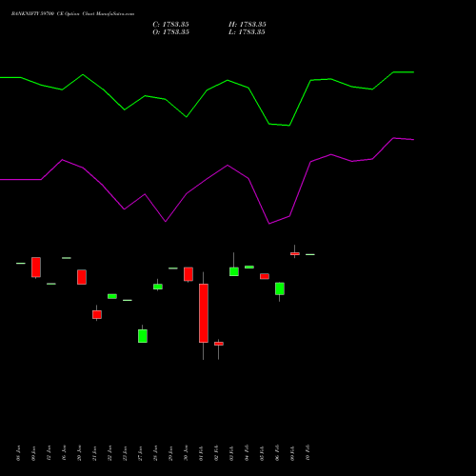This screenshot has width=476, height=476.
Task: Click the 06 Feb date label
Action: coord(277,453)
